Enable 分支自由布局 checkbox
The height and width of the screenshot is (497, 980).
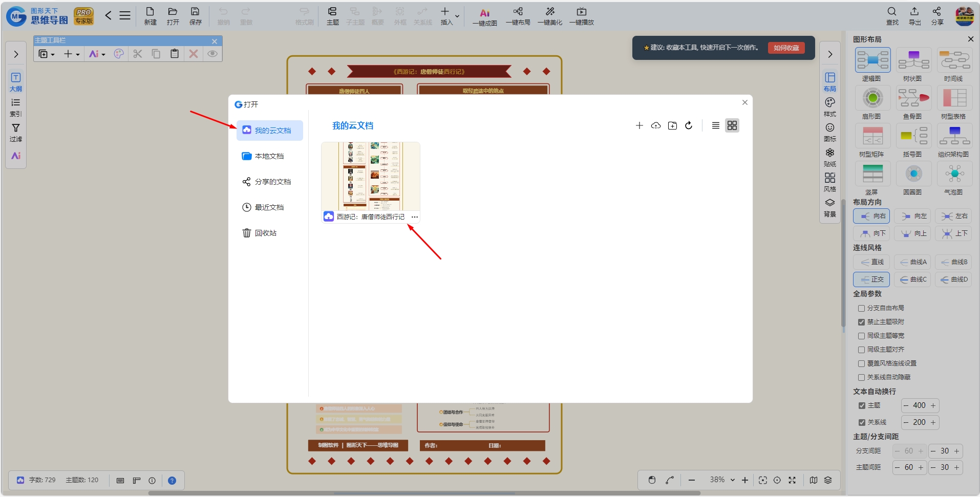tap(861, 308)
